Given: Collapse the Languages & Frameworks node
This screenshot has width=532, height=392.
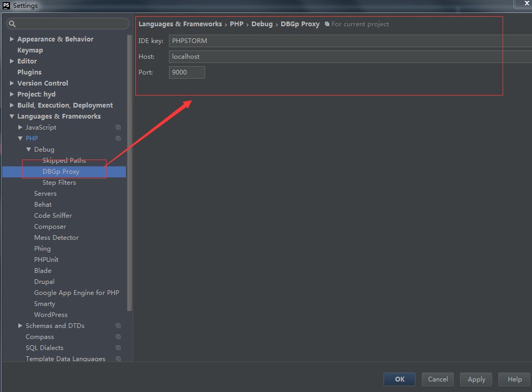Looking at the screenshot, I should point(12,116).
